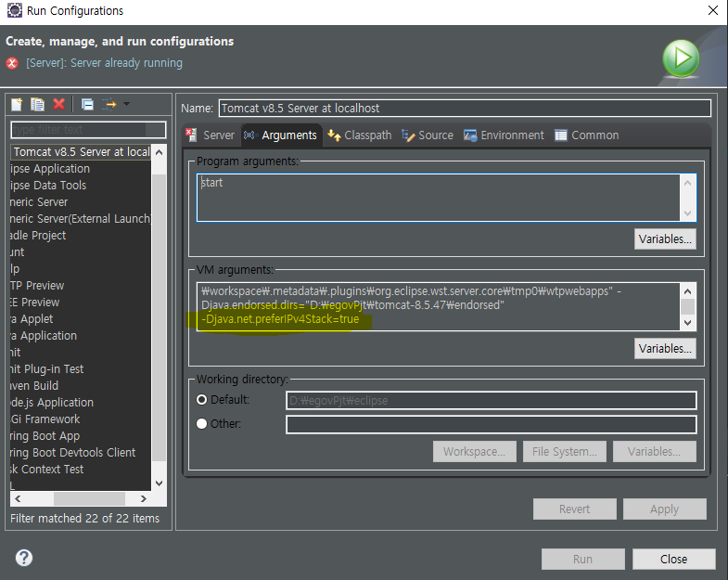
Task: Click Variables button under VM arguments
Action: click(665, 349)
